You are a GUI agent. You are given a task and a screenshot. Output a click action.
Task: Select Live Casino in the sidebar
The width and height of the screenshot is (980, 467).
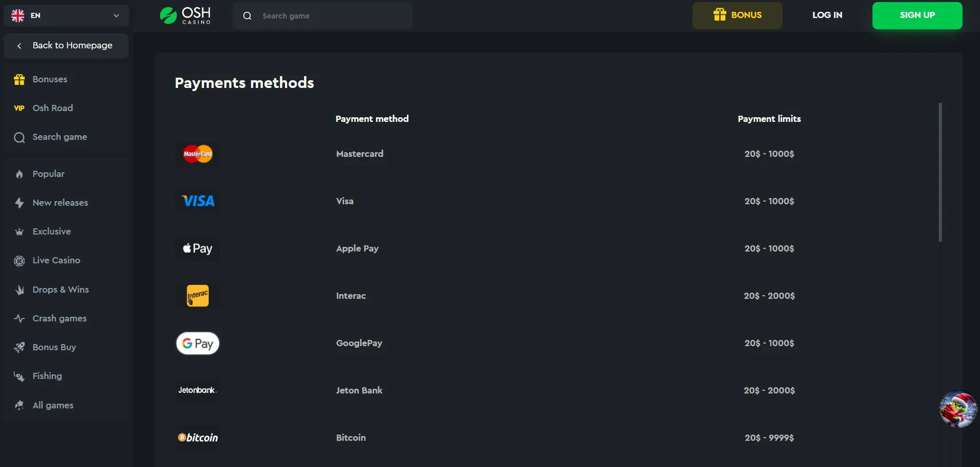(x=56, y=260)
